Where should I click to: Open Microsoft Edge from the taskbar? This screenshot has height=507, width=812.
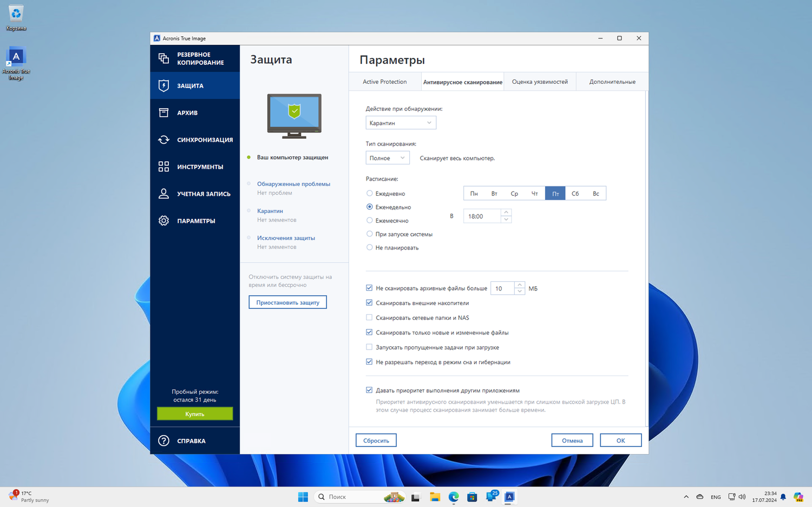click(x=454, y=497)
